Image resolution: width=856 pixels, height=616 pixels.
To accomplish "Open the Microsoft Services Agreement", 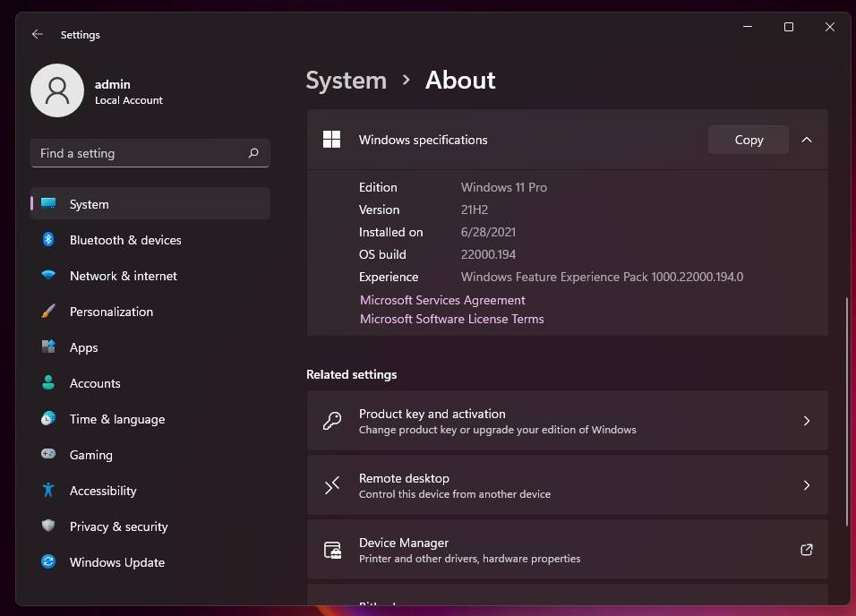I will click(x=442, y=300).
